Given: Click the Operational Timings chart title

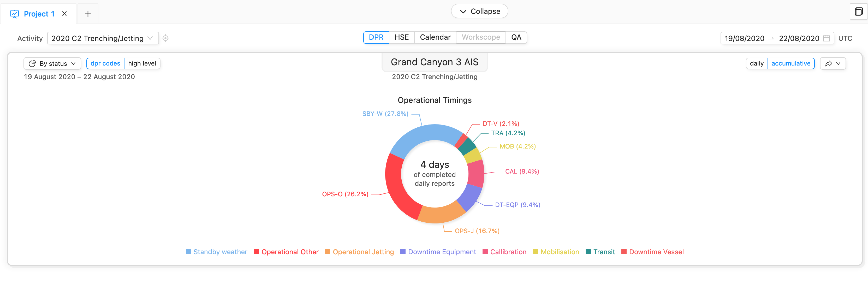Looking at the screenshot, I should coord(434,100).
